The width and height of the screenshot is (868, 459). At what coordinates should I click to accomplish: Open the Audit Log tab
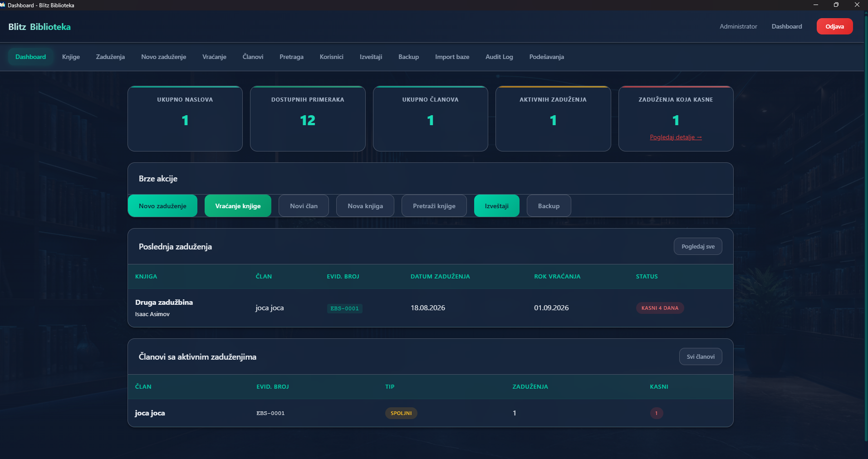pyautogui.click(x=499, y=57)
